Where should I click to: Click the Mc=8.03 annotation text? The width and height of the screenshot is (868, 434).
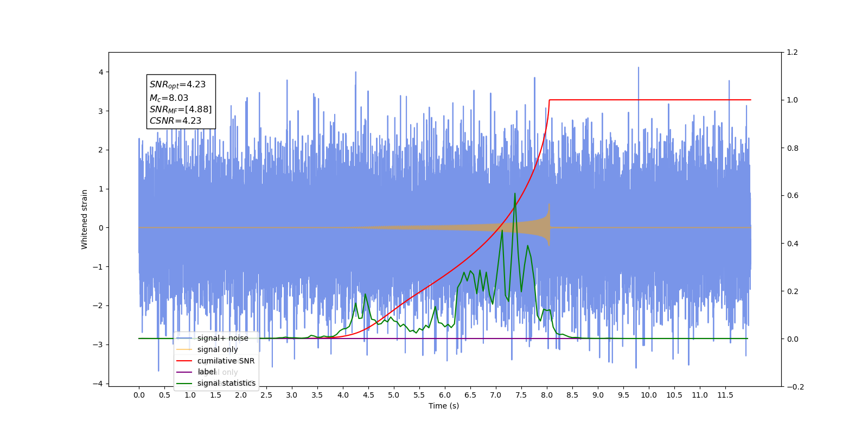[169, 98]
